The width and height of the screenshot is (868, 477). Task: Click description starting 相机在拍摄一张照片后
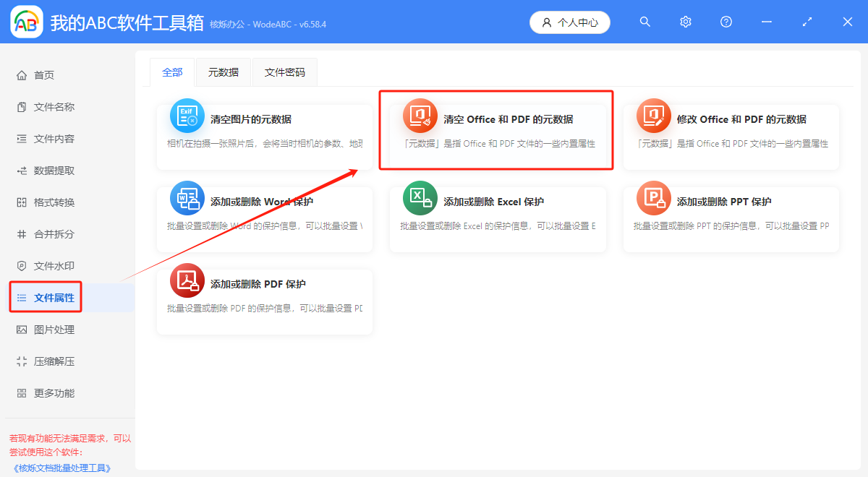click(265, 144)
